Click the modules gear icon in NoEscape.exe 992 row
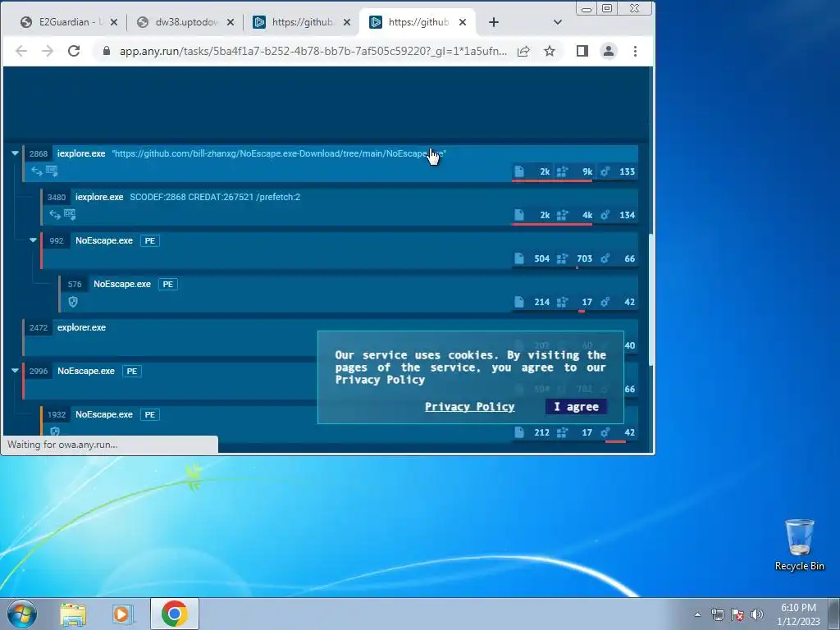The height and width of the screenshot is (630, 840). click(605, 258)
